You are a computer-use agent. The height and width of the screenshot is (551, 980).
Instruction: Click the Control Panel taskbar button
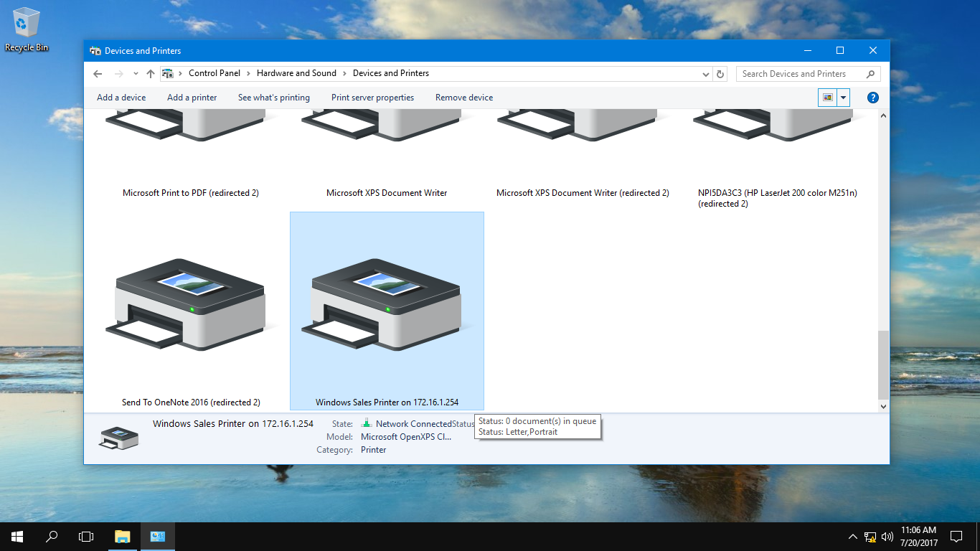pyautogui.click(x=158, y=537)
